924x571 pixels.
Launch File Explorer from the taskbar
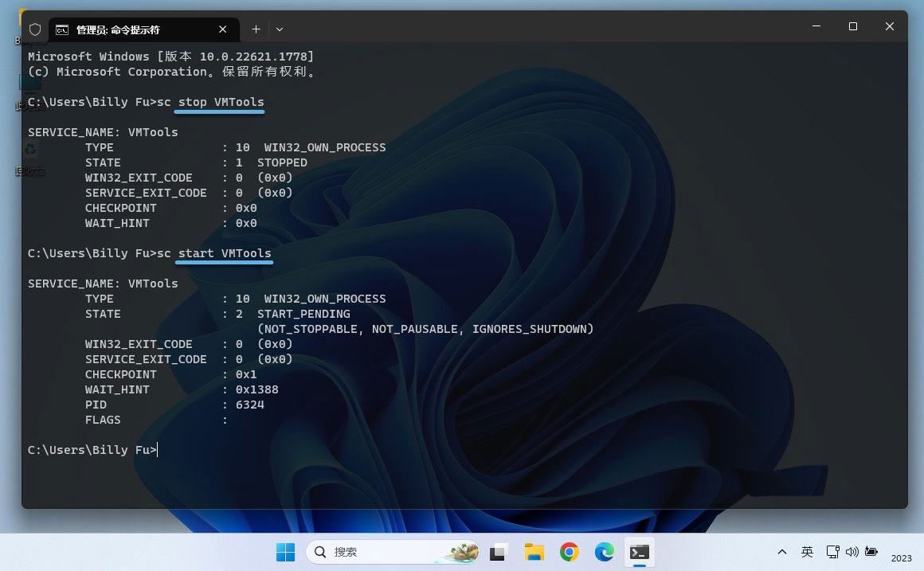[x=534, y=552]
